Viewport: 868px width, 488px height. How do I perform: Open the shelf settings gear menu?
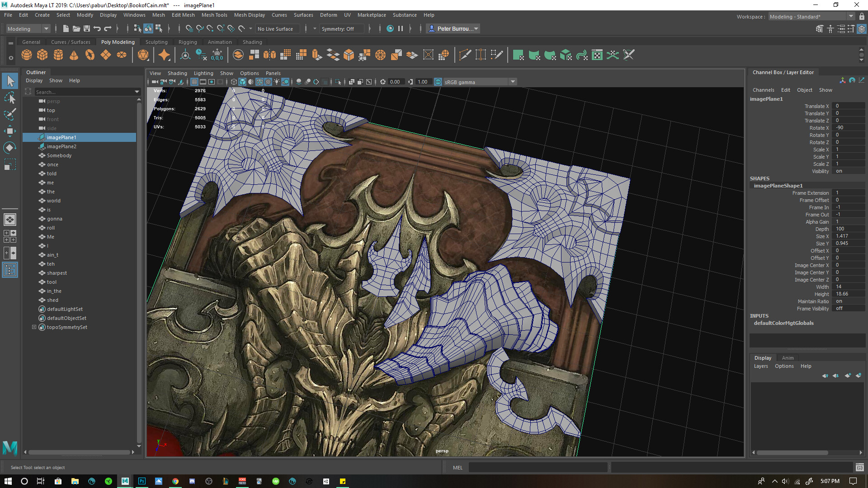pos(11,58)
